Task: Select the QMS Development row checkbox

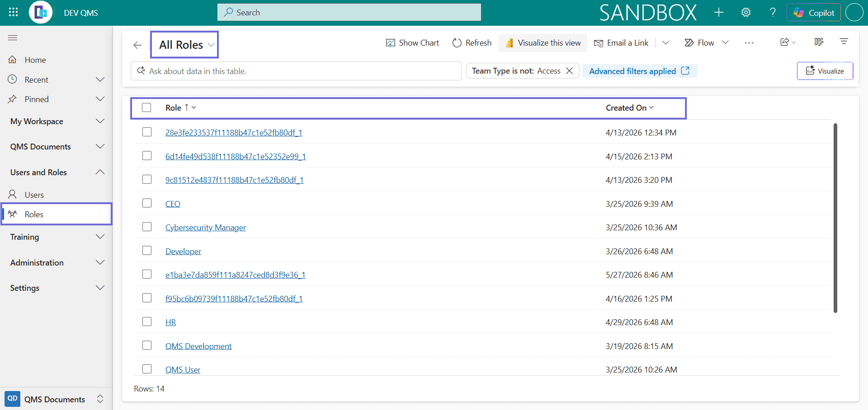Action: 147,345
